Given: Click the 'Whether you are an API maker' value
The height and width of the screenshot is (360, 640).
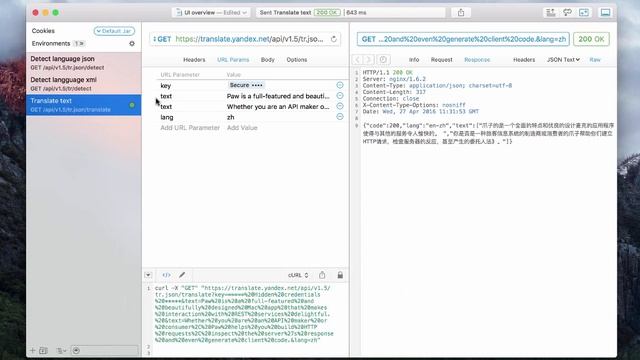Looking at the screenshot, I should pyautogui.click(x=278, y=107).
